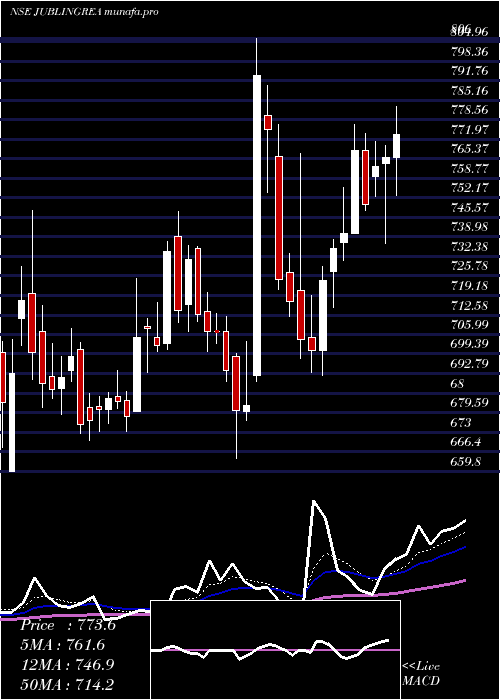Click the MACD inset chart panel
The image size is (500, 700).
point(275,650)
